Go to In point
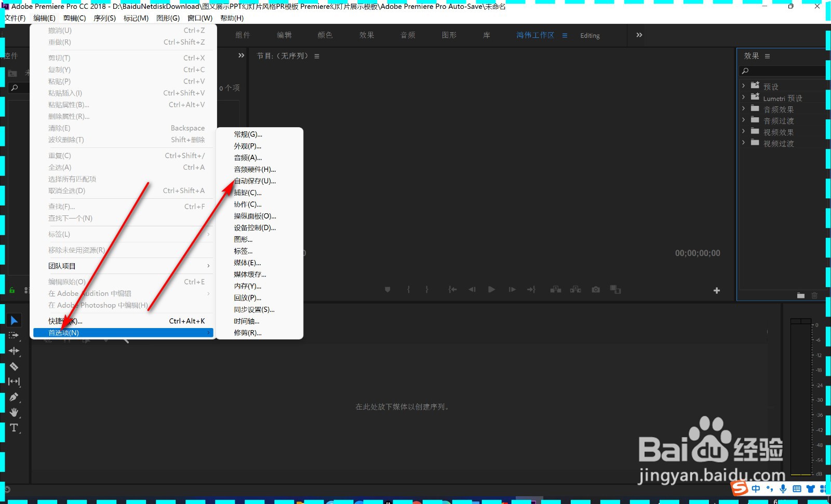Screen dimensions: 831x504 (x=453, y=290)
